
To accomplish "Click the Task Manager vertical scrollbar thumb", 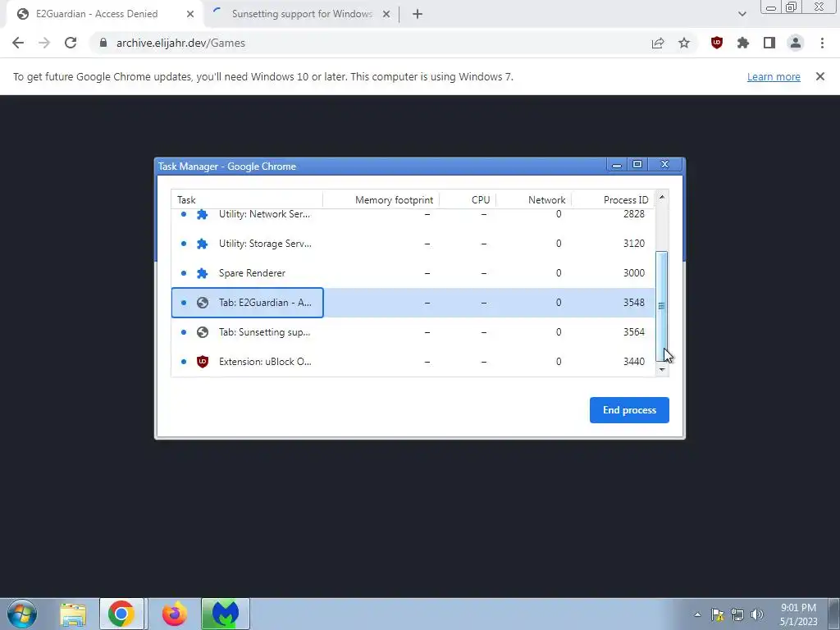I will pos(662,307).
